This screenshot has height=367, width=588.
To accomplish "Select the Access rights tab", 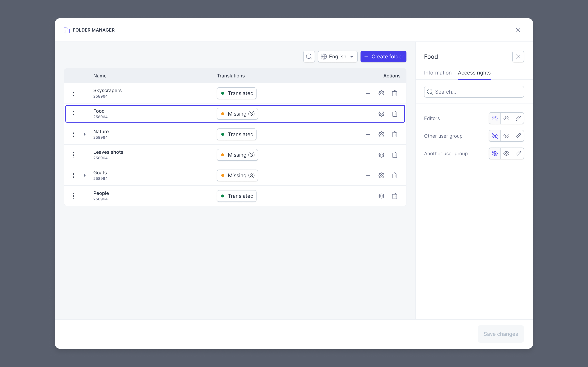I will point(474,73).
